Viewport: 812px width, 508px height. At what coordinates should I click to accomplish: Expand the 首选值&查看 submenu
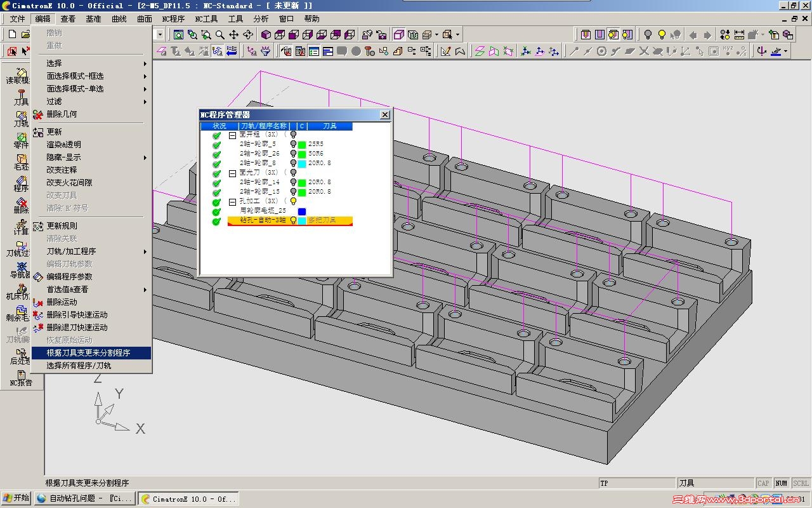(91, 290)
